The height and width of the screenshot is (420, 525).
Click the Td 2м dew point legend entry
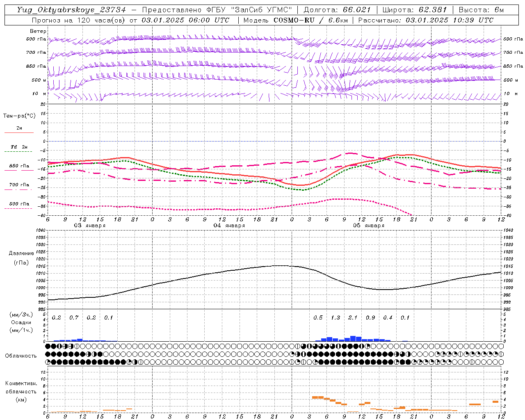(19, 147)
